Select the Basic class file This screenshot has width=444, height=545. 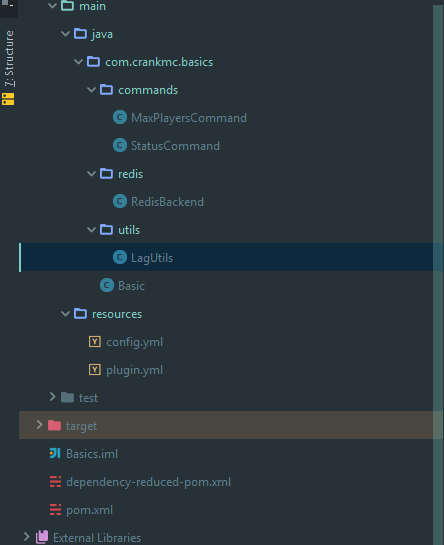point(131,286)
